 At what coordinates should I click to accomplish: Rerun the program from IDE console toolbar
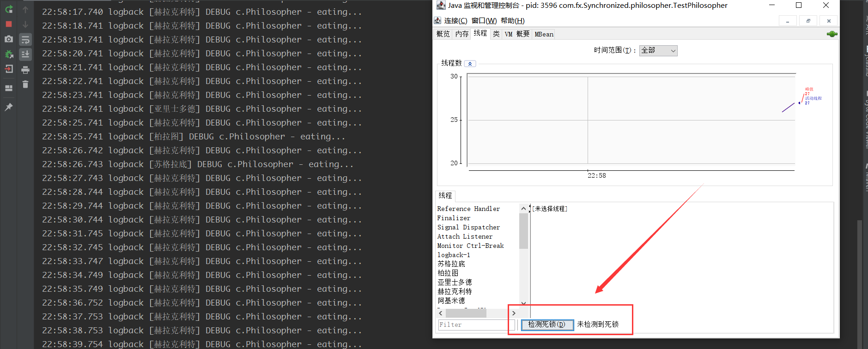pos(9,9)
